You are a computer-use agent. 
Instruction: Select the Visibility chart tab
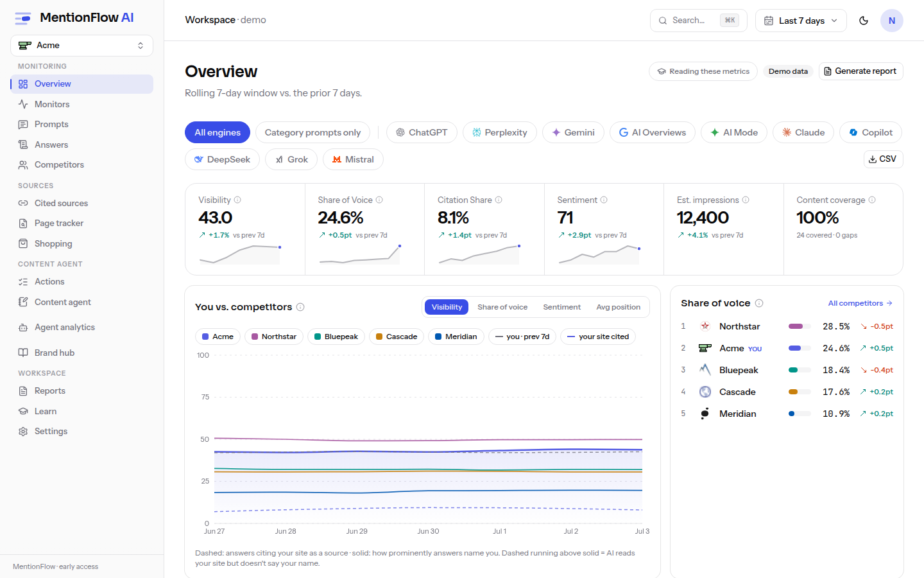click(447, 307)
